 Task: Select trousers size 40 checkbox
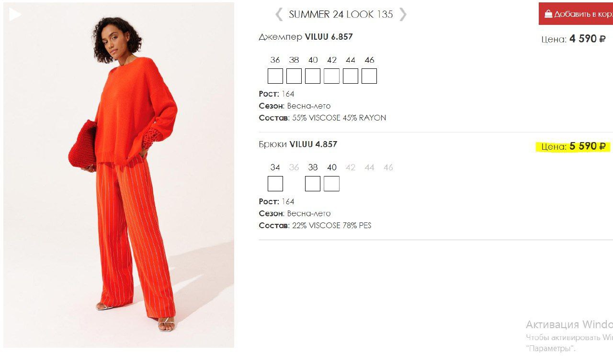point(331,184)
